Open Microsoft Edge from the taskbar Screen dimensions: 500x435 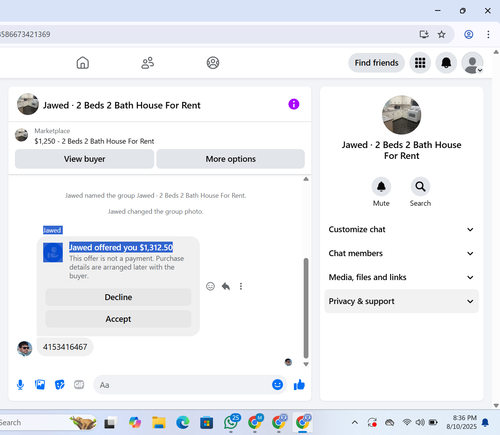pos(183,423)
